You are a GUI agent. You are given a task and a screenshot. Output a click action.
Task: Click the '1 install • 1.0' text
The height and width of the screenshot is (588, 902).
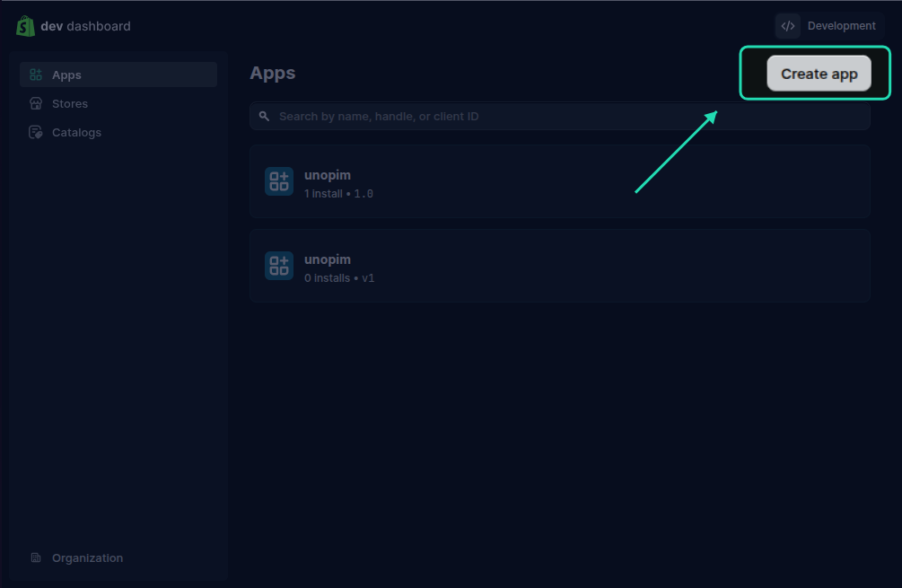tap(338, 194)
